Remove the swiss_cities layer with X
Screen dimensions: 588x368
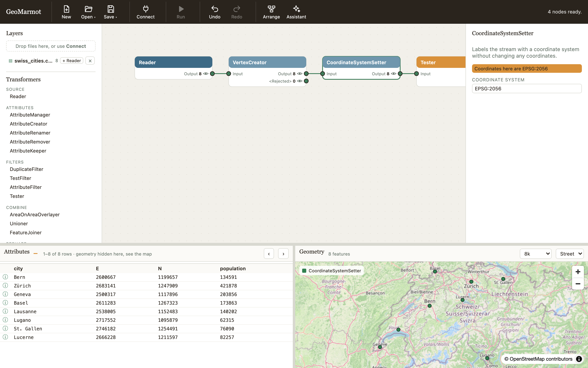tap(90, 61)
